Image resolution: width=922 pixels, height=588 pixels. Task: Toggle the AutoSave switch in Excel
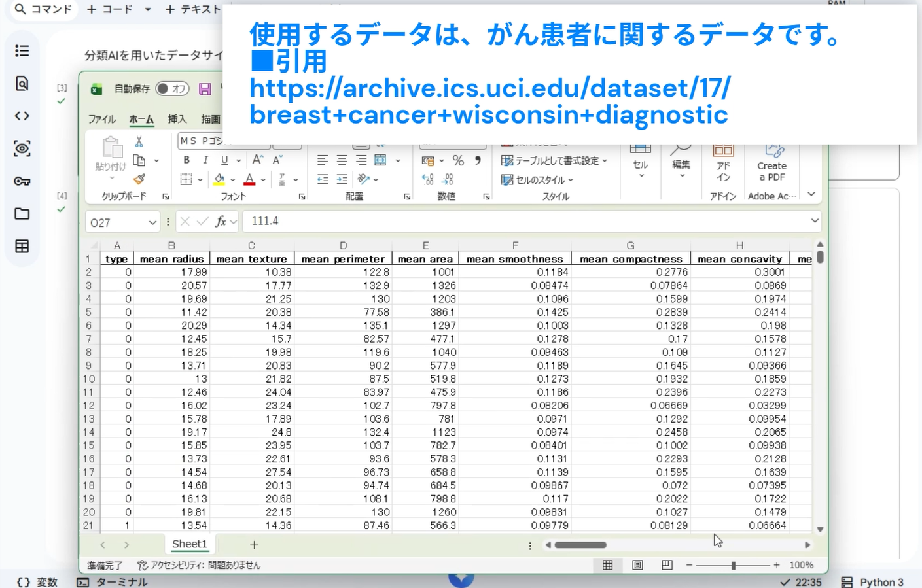[172, 88]
